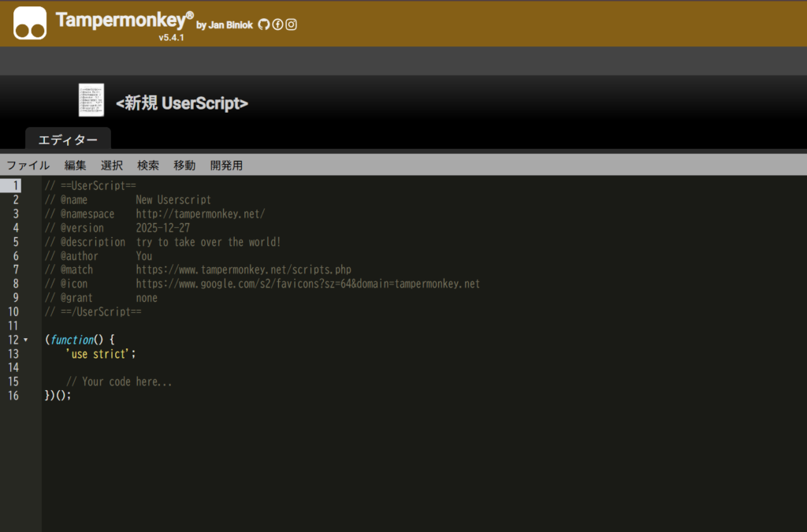The width and height of the screenshot is (807, 532).
Task: Open the ファイル menu
Action: 28,166
